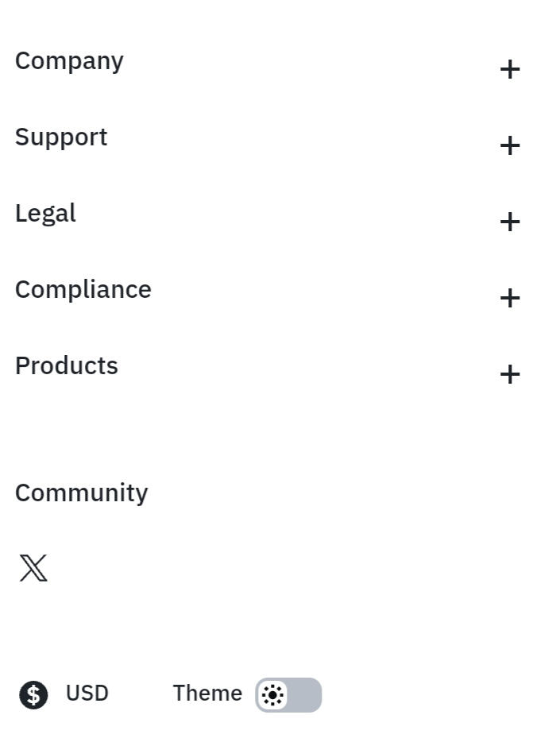Select the Compliance heading text

point(83,289)
